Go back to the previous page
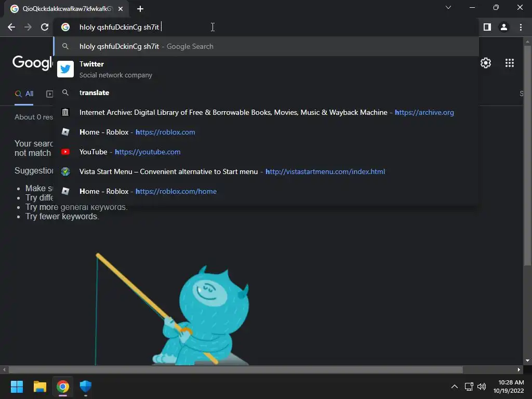This screenshot has width=532, height=399. pyautogui.click(x=11, y=27)
